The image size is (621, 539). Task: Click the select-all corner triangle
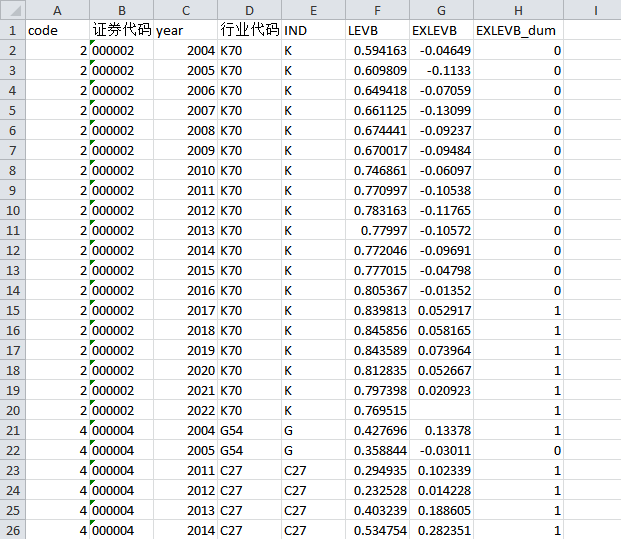(13, 10)
